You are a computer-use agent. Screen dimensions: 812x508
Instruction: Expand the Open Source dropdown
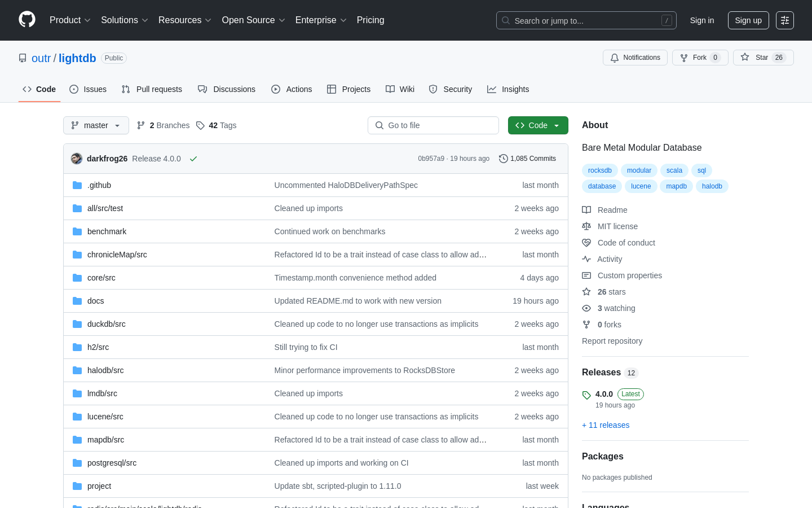point(254,20)
